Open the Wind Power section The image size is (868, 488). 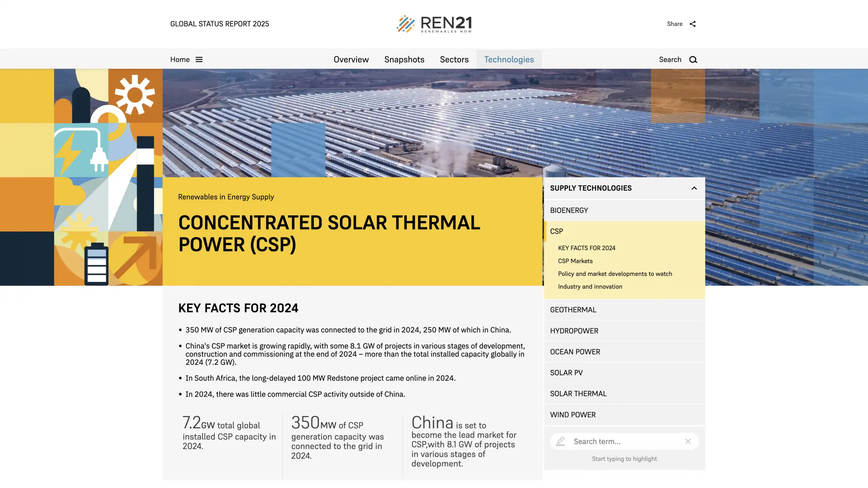click(573, 415)
